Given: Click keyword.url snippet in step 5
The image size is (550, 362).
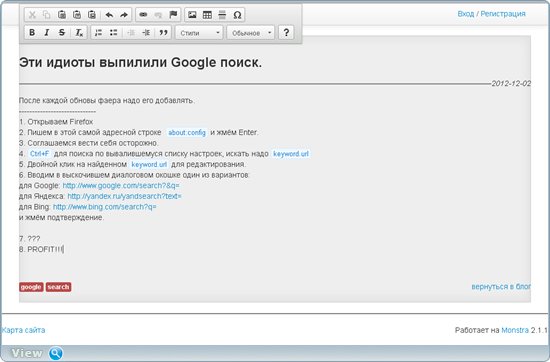Looking at the screenshot, I should (x=149, y=165).
